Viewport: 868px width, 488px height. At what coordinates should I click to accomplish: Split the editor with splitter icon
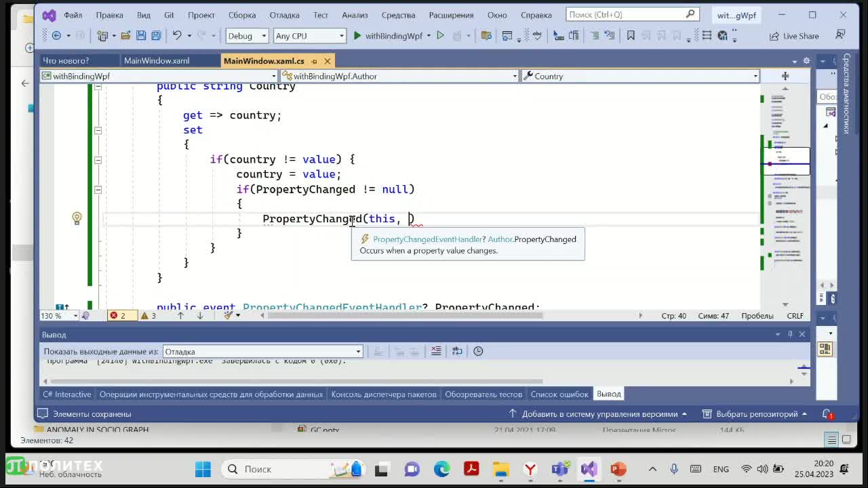[x=785, y=76]
